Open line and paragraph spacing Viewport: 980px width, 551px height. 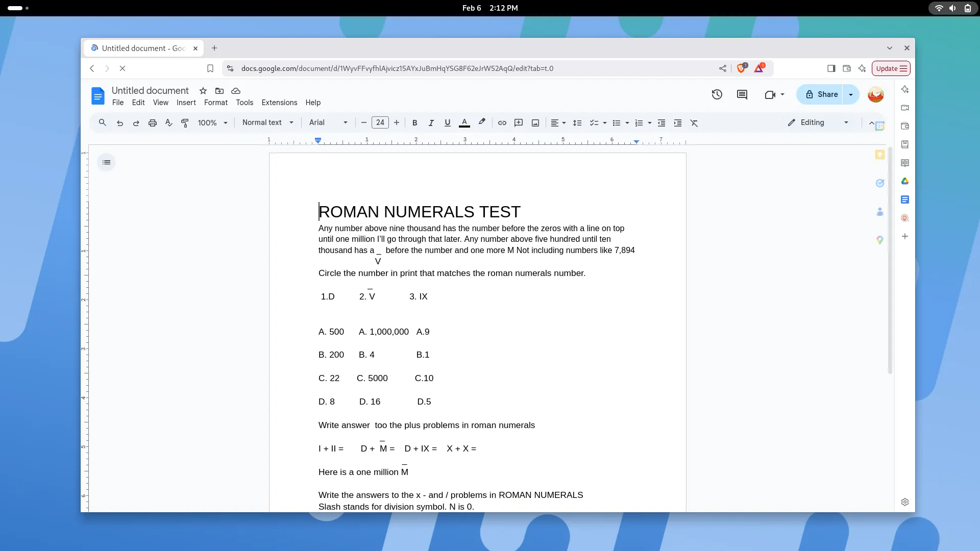coord(577,123)
